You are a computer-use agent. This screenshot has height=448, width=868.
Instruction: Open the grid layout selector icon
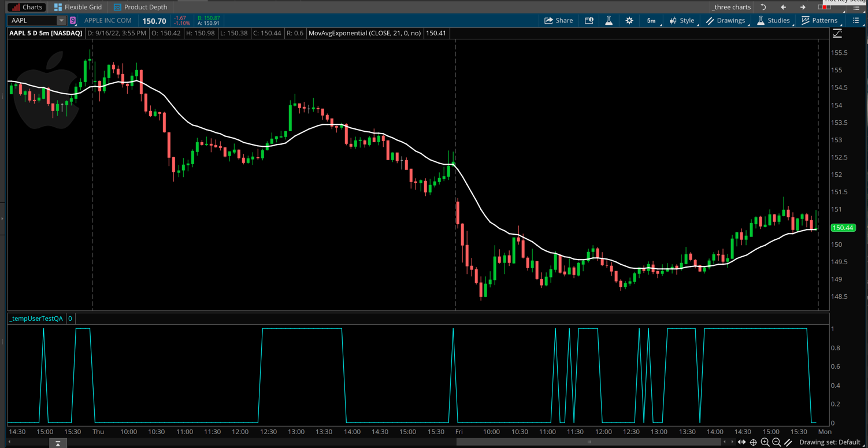[825, 7]
